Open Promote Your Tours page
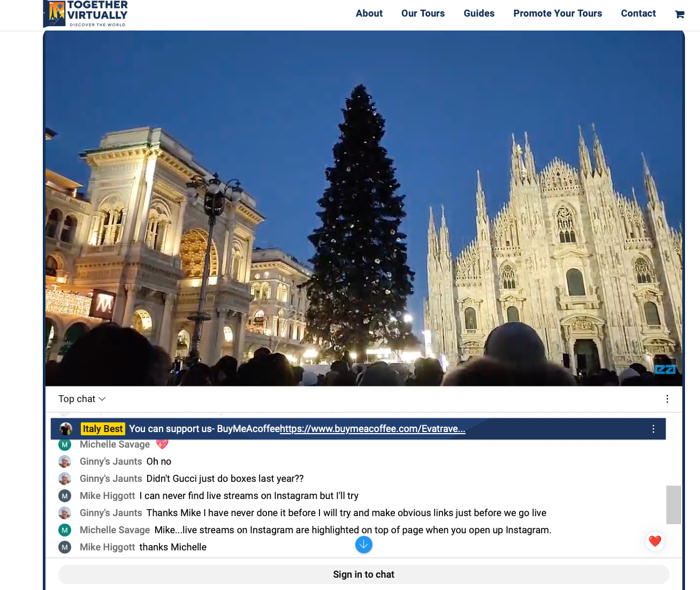Image resolution: width=700 pixels, height=590 pixels. coord(557,13)
